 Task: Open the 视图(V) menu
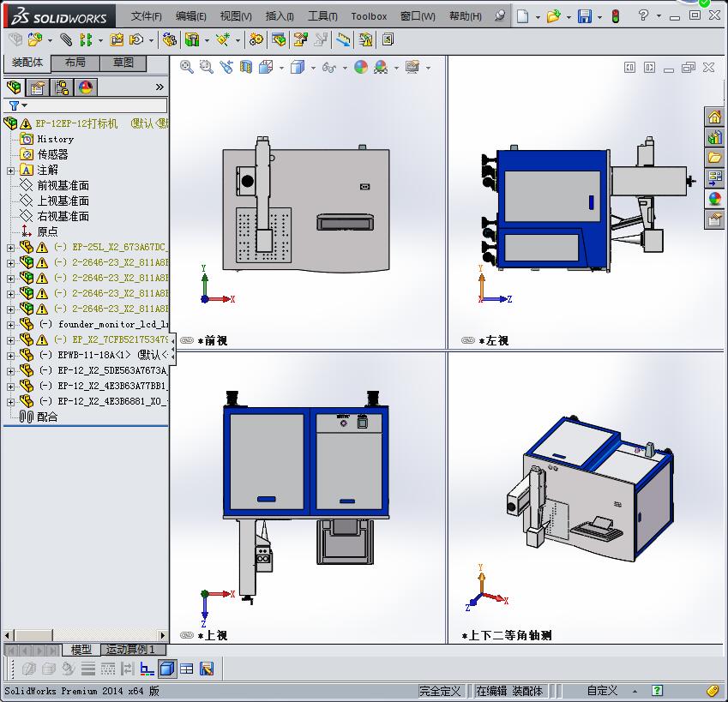[236, 16]
